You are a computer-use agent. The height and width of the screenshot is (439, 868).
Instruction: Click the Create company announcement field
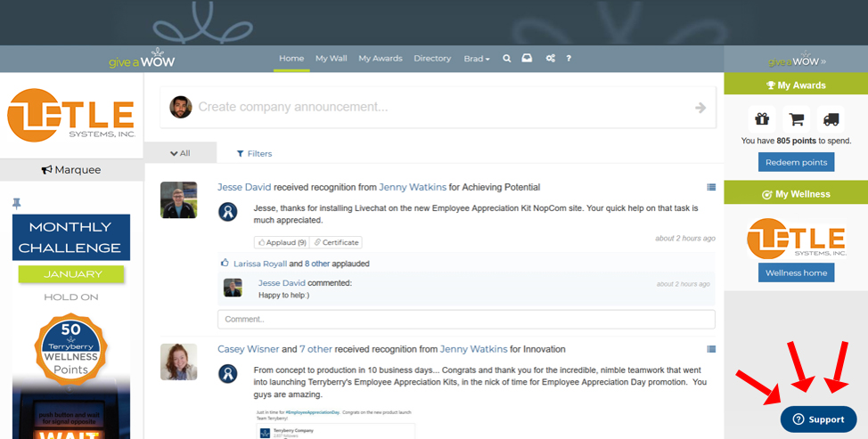pyautogui.click(x=438, y=107)
